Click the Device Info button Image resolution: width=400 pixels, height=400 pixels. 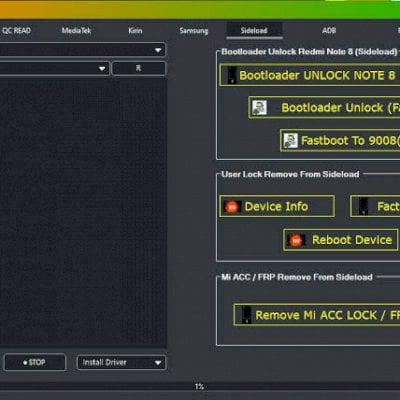277,206
